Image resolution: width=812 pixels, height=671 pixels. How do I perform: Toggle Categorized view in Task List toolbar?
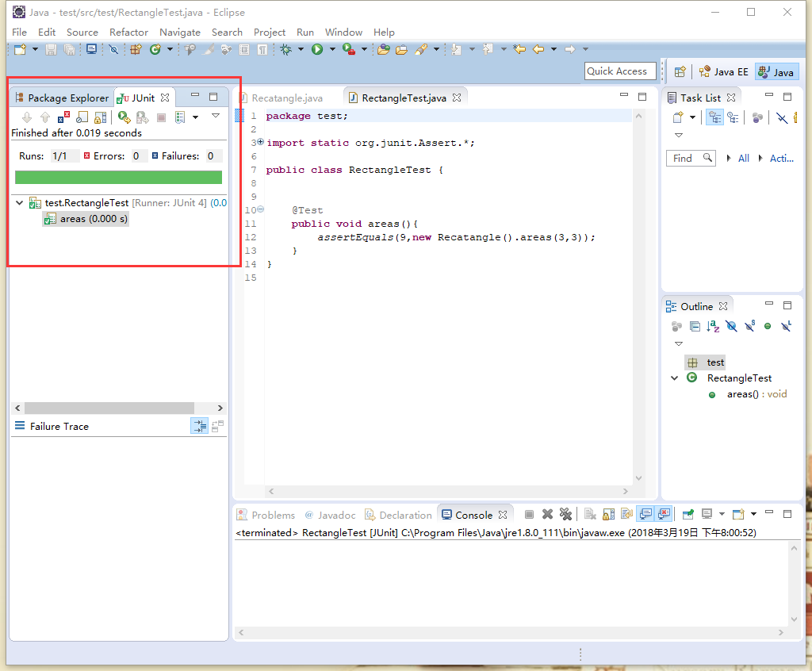[714, 117]
